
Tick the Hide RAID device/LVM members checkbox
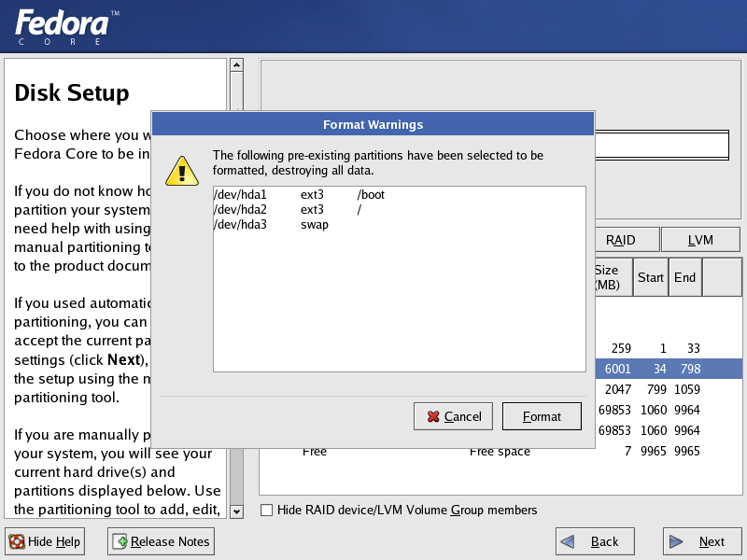click(267, 510)
